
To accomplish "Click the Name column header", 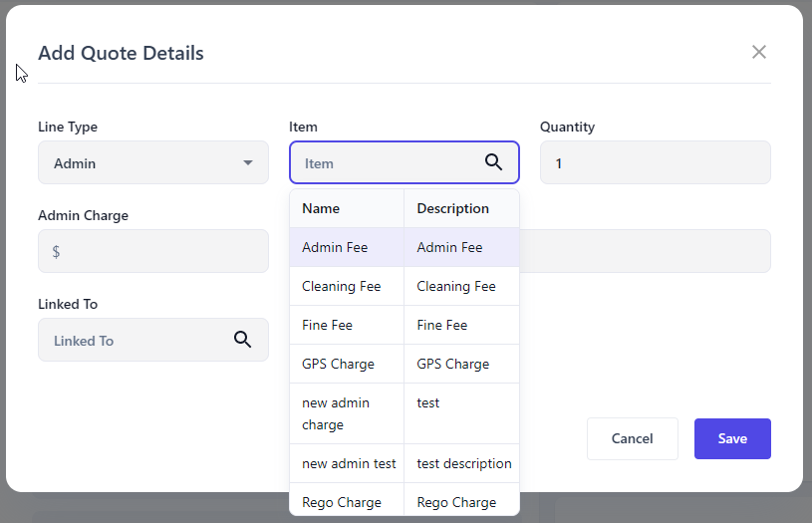I will pyautogui.click(x=321, y=208).
